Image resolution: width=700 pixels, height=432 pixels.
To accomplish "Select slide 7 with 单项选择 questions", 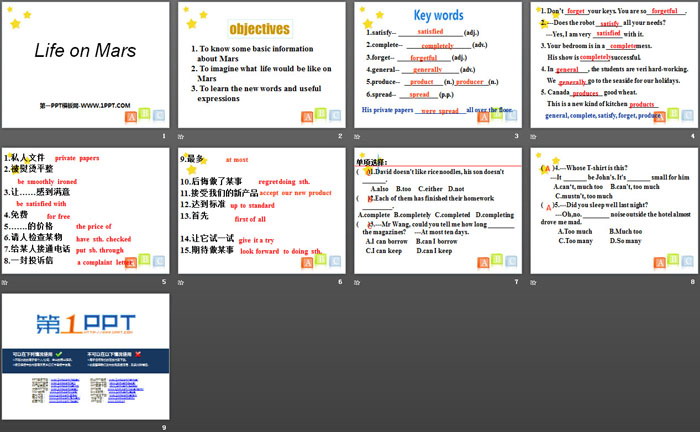I will [437, 211].
